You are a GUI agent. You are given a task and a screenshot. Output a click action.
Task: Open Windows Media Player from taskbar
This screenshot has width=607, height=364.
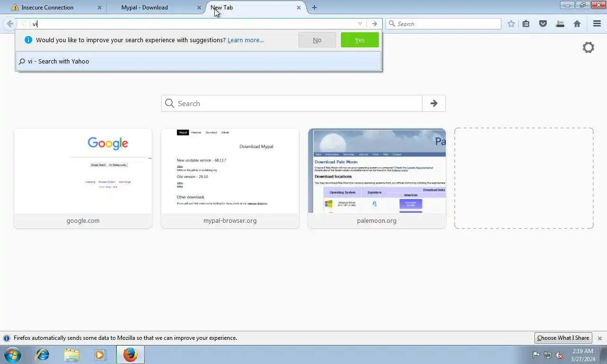coord(101,355)
